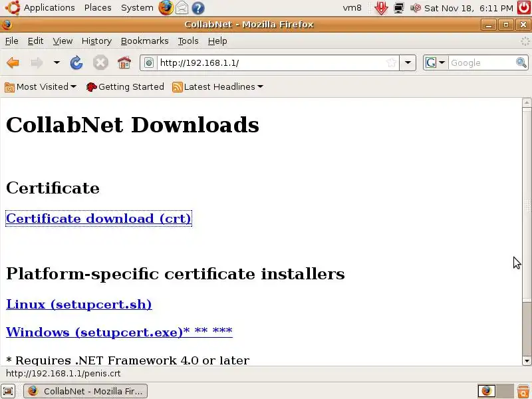Click the 'vm8' label in the top panel

click(352, 7)
